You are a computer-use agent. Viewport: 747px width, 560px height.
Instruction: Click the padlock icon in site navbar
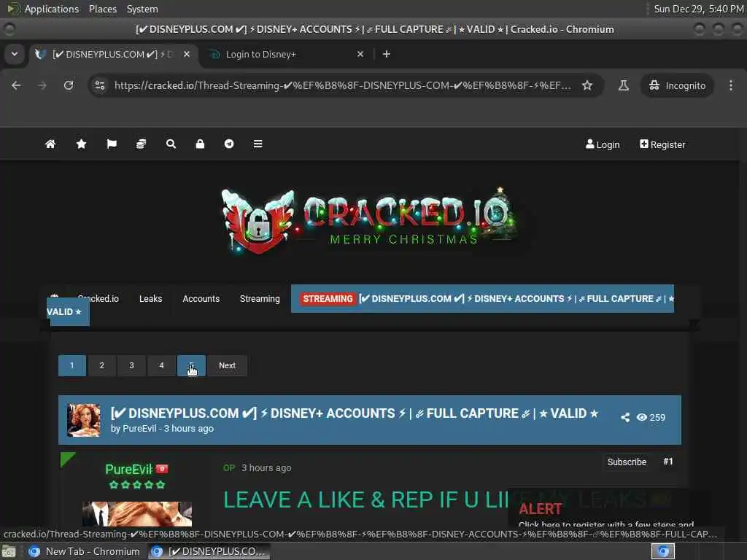pos(200,144)
